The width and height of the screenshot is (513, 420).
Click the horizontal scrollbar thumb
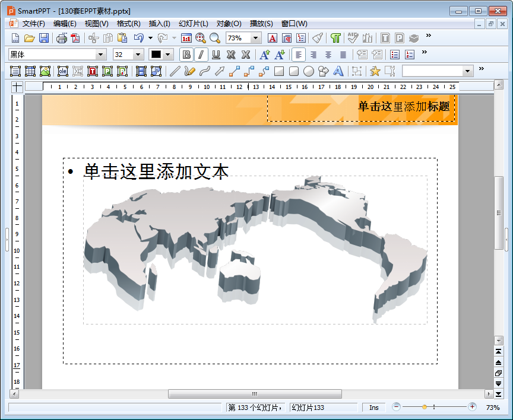point(255,394)
